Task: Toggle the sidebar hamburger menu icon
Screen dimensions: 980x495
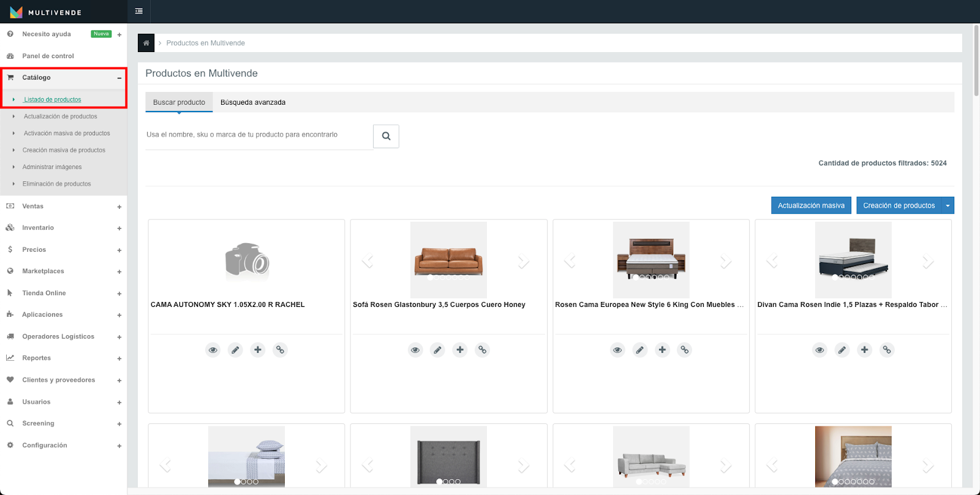Action: [139, 11]
